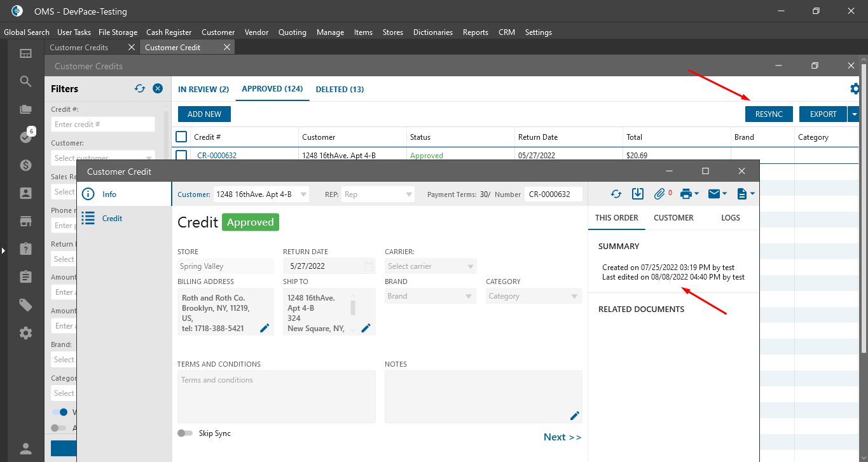Toggle the gray off switch in Filters panel

[59, 428]
